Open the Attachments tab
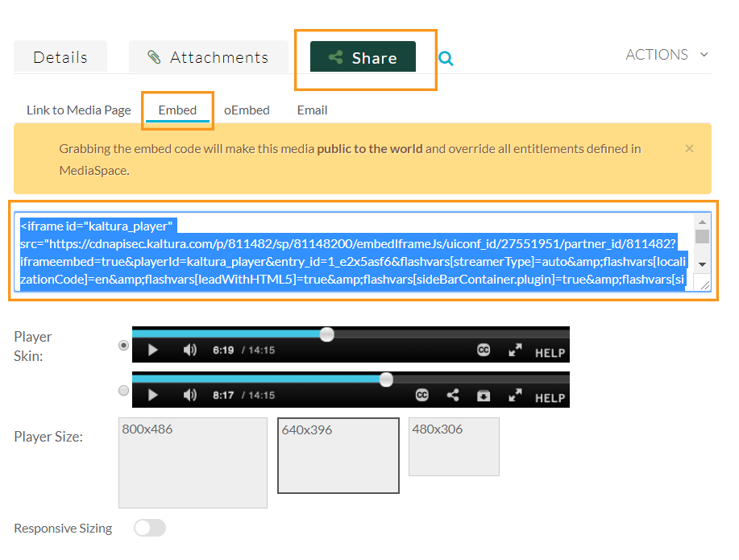The width and height of the screenshot is (739, 560). 208,57
